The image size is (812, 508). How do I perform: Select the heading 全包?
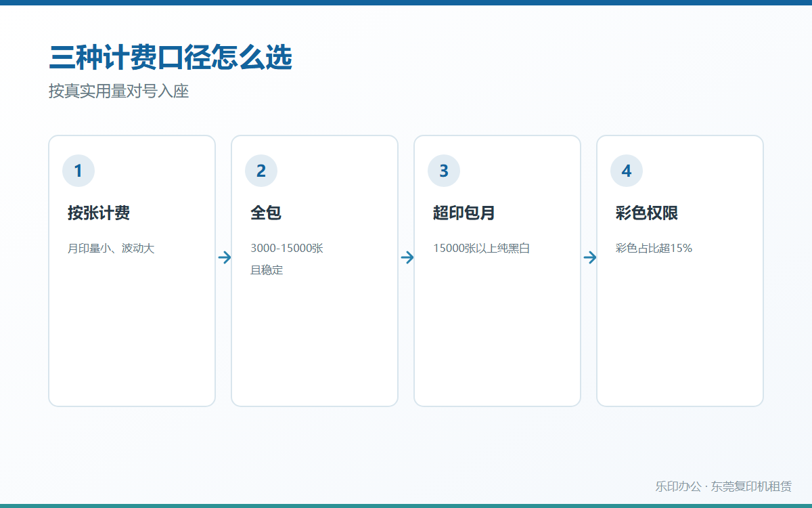coord(266,213)
